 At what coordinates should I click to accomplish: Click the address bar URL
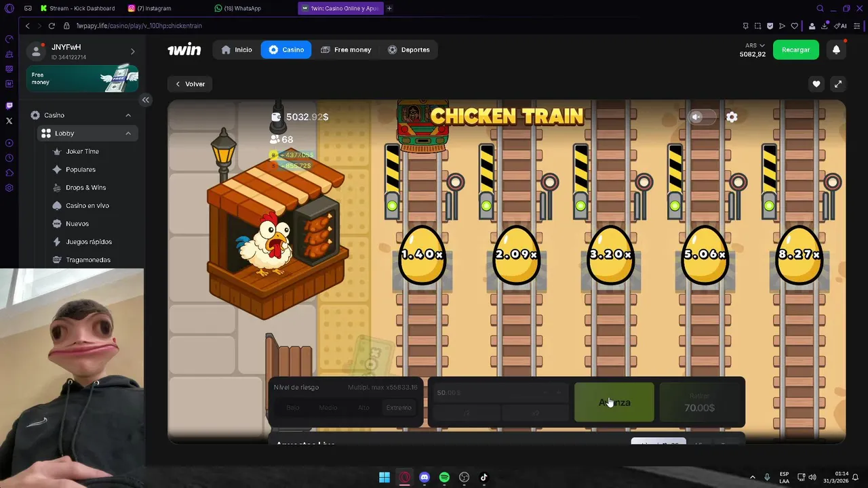pyautogui.click(x=139, y=26)
